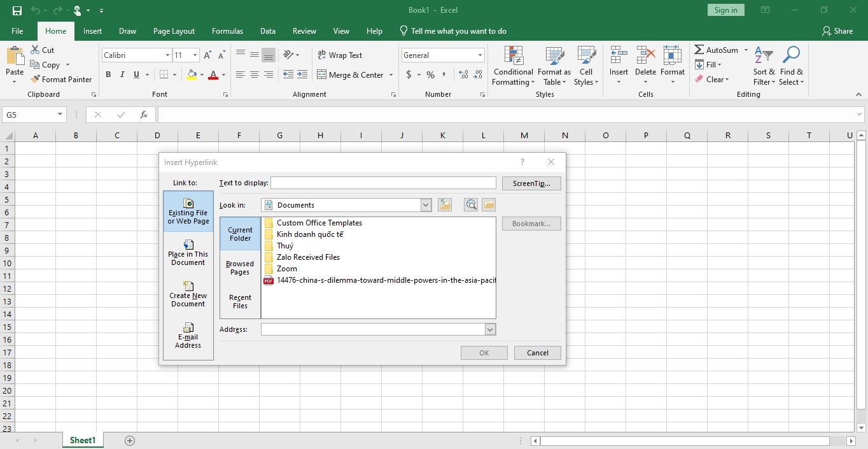Select Place in This Document option
This screenshot has width=868, height=449.
pyautogui.click(x=188, y=253)
